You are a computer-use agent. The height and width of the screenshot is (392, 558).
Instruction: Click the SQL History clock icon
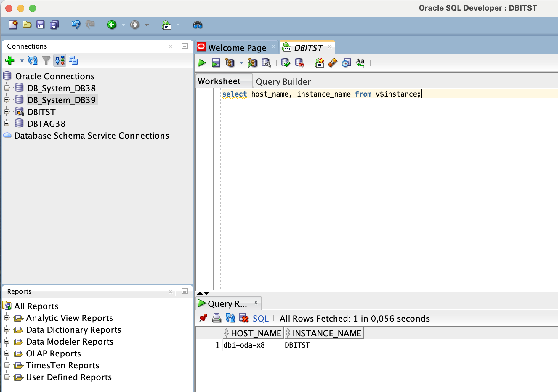(x=346, y=62)
